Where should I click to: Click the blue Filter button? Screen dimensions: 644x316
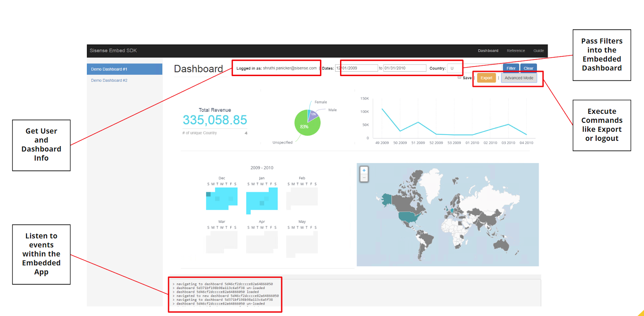[511, 68]
